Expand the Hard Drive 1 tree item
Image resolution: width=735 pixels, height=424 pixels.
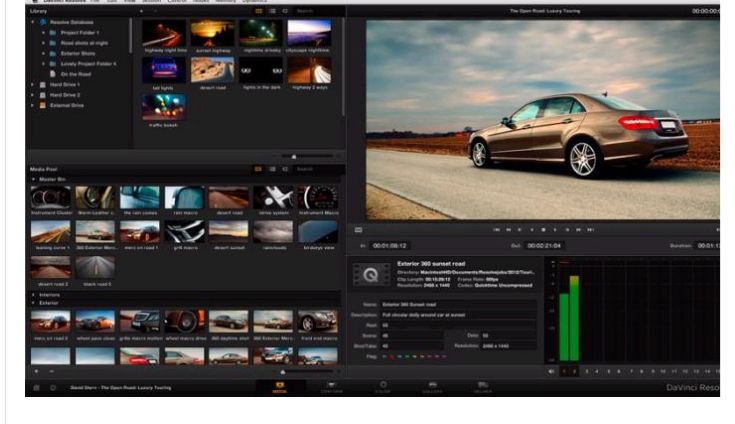pyautogui.click(x=33, y=84)
